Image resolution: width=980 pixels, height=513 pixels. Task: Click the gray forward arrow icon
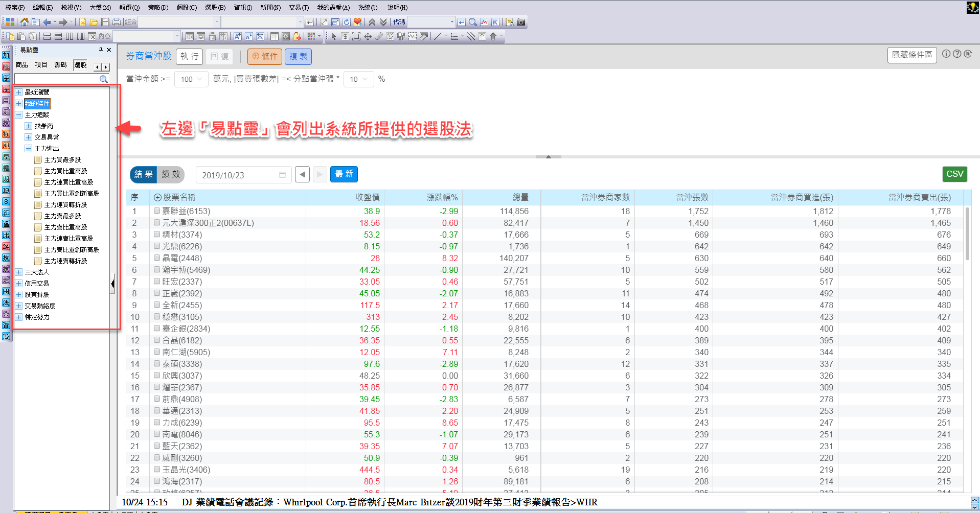point(63,22)
